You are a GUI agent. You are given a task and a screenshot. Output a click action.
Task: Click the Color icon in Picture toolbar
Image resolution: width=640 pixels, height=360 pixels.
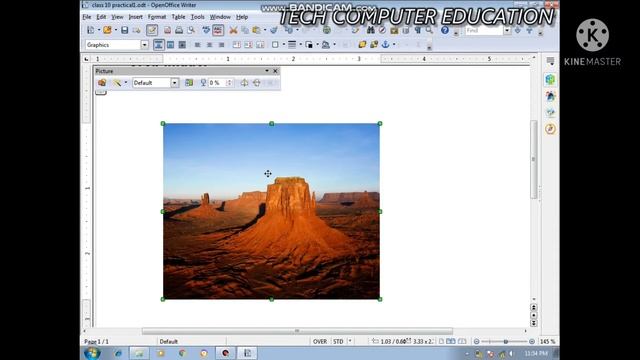coord(189,83)
